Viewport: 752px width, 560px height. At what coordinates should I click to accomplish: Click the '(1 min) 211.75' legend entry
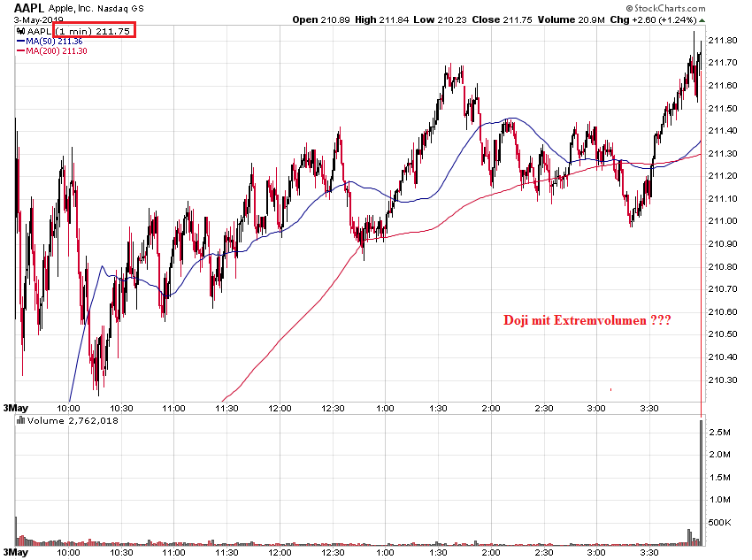[93, 31]
